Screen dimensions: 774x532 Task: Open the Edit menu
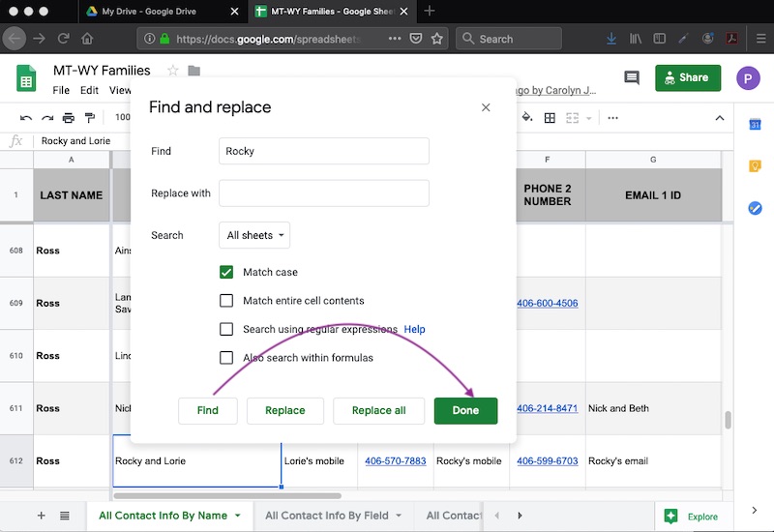(89, 90)
